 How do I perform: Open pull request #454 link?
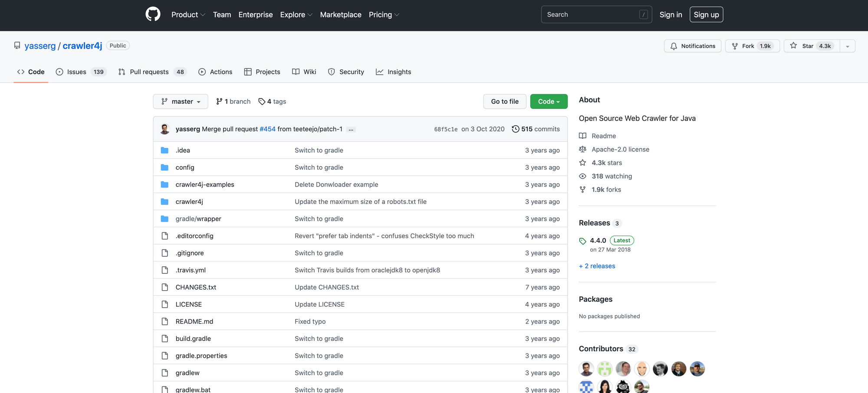point(267,129)
